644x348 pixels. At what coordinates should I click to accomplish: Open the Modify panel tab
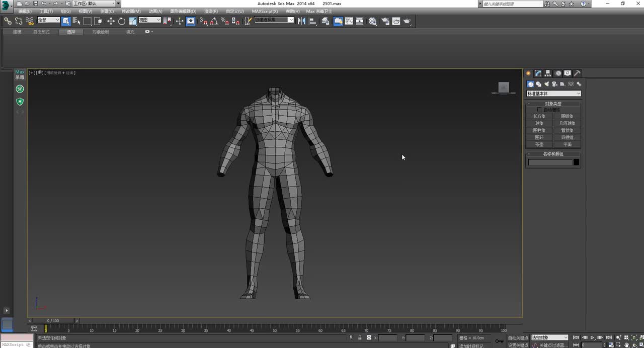(x=538, y=73)
